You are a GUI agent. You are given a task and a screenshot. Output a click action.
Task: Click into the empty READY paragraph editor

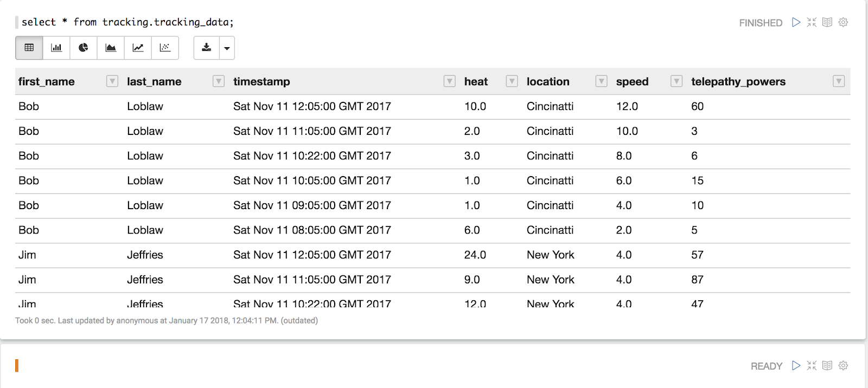[325, 366]
